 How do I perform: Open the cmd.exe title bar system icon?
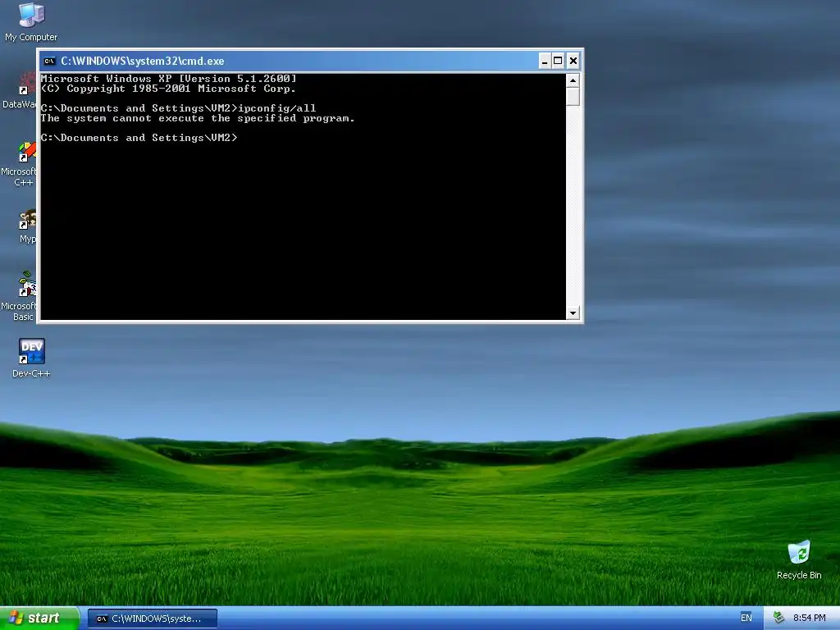(x=49, y=61)
